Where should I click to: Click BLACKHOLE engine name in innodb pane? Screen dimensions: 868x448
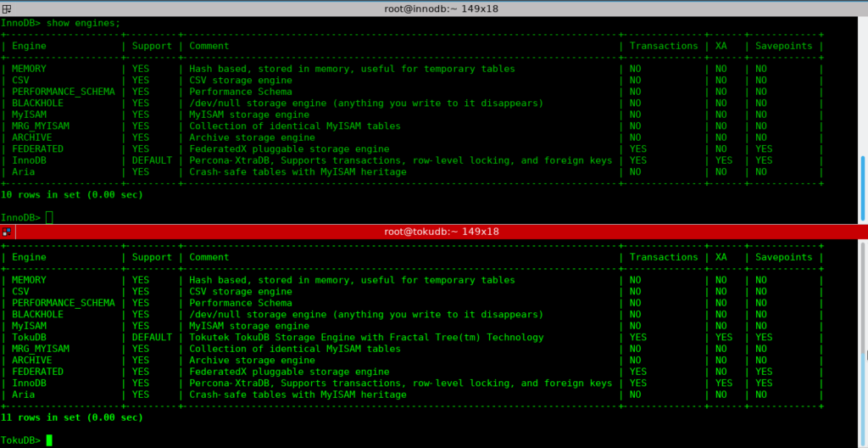(x=37, y=104)
